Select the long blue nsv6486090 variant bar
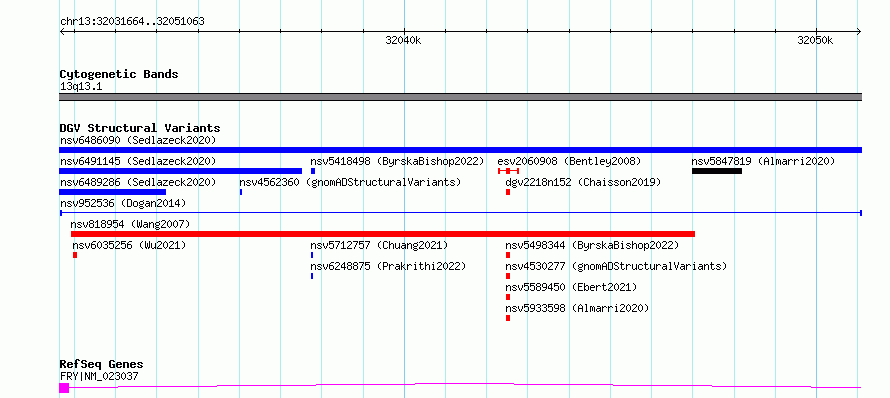The image size is (890, 398). pyautogui.click(x=460, y=150)
